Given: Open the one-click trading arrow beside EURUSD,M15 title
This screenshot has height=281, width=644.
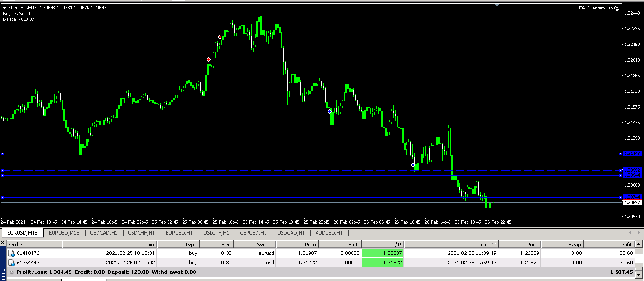Looking at the screenshot, I should [5, 8].
